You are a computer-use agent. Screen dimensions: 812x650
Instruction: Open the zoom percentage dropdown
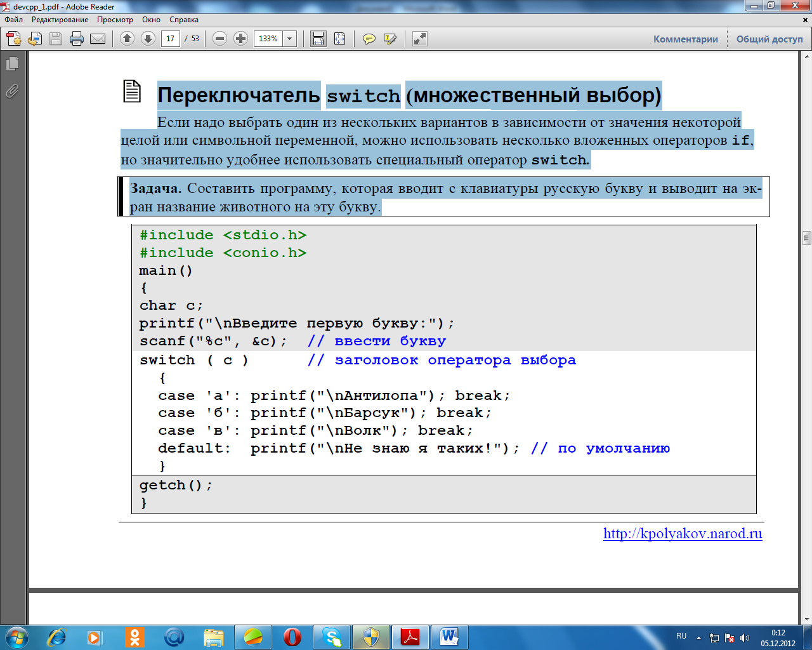[x=290, y=39]
